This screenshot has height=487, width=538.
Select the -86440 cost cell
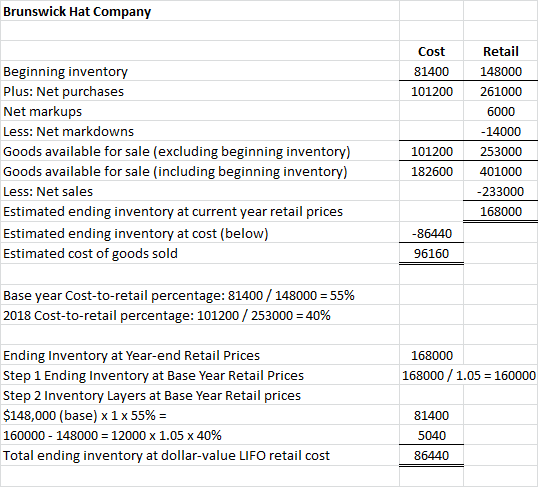pos(432,233)
